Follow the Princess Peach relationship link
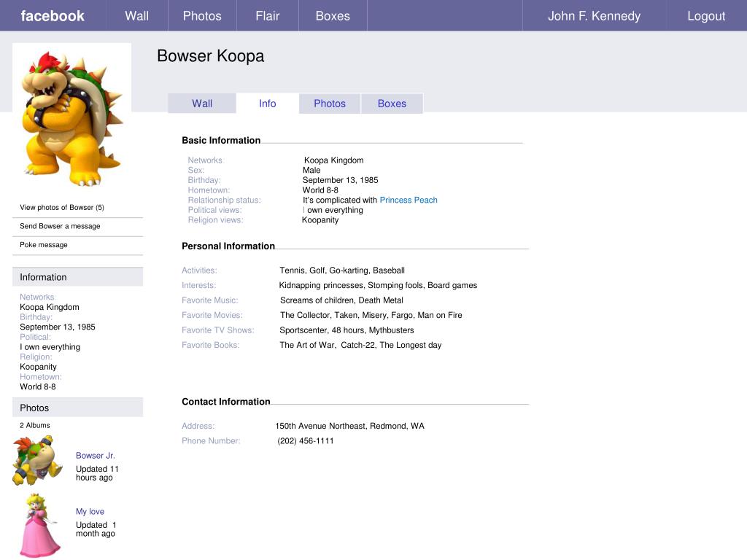 409,200
